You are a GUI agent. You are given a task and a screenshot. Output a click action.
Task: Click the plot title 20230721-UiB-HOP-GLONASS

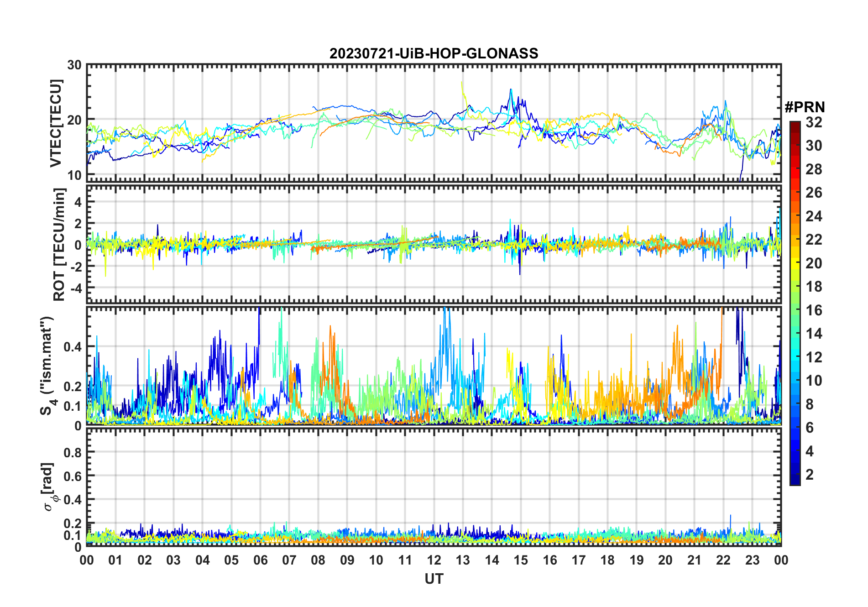pyautogui.click(x=434, y=53)
